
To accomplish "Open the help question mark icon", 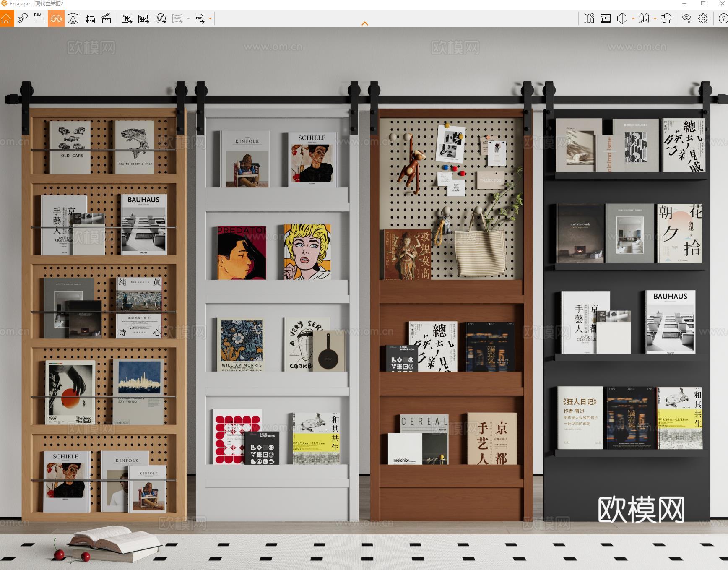I will coord(723,18).
